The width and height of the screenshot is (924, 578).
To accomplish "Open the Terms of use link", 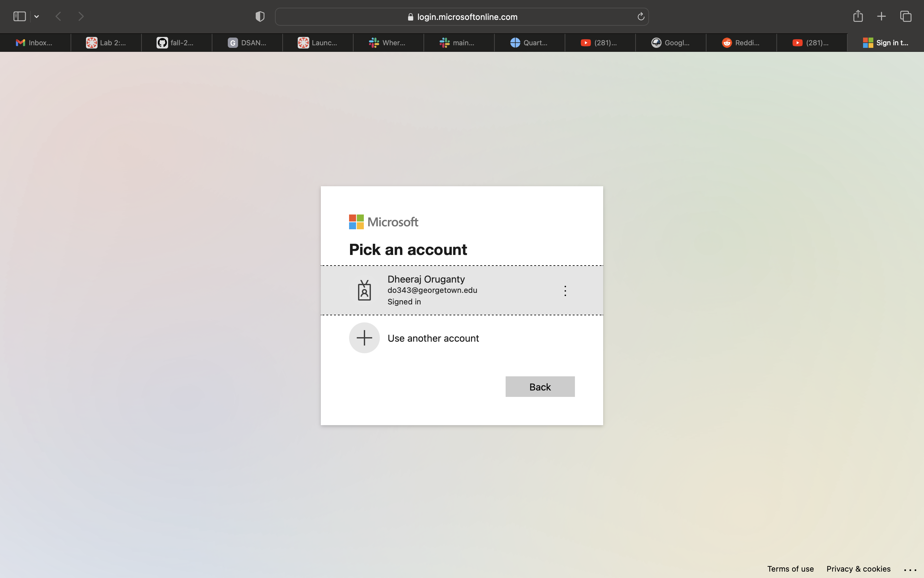I will 790,569.
